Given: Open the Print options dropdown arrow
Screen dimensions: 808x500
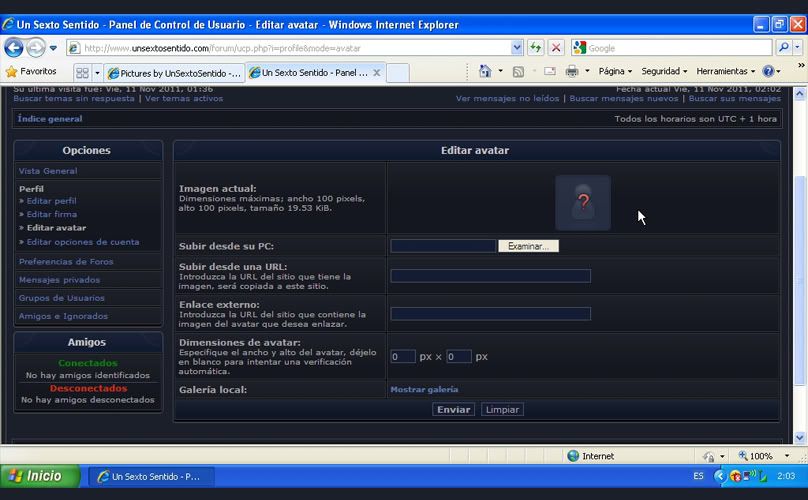Looking at the screenshot, I should tap(587, 71).
